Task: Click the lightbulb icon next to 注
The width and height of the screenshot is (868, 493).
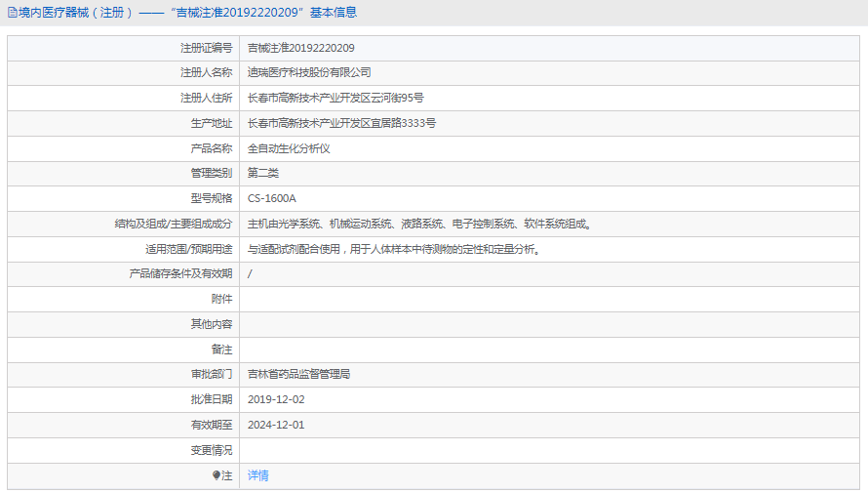Action: (217, 475)
